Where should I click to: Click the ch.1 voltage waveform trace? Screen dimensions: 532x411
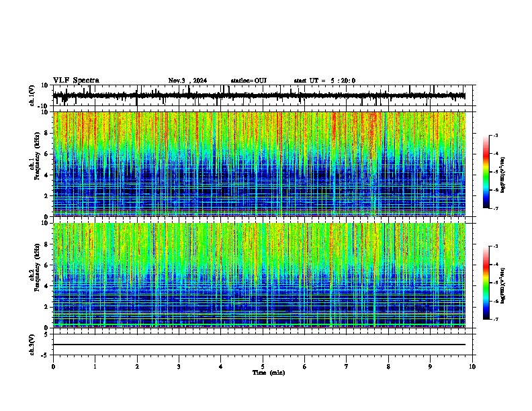tap(259, 96)
